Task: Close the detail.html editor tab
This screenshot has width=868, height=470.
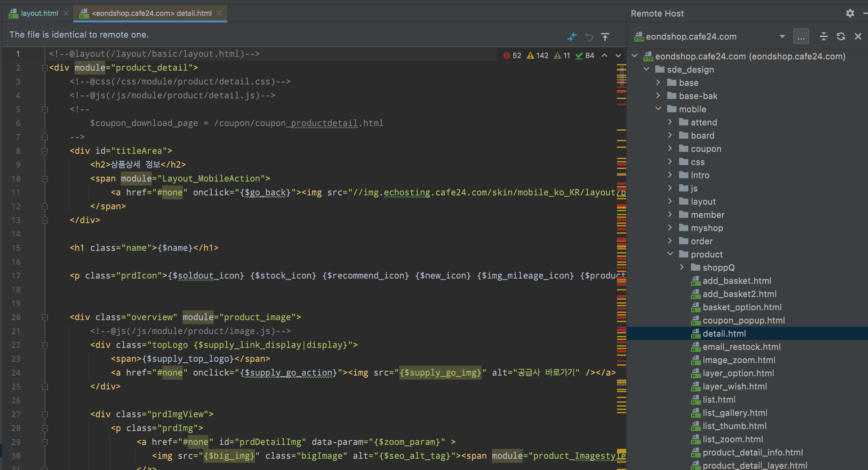Action: click(219, 13)
